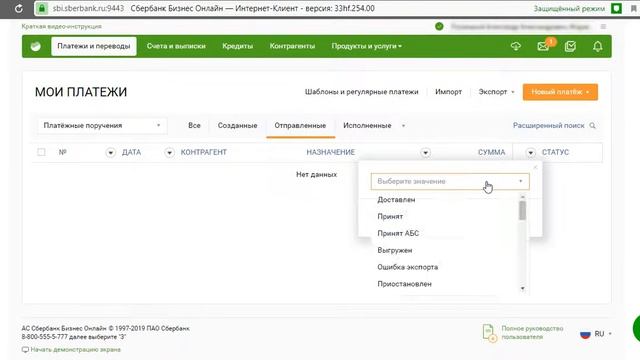Click the status list scroll up arrow

(x=522, y=197)
